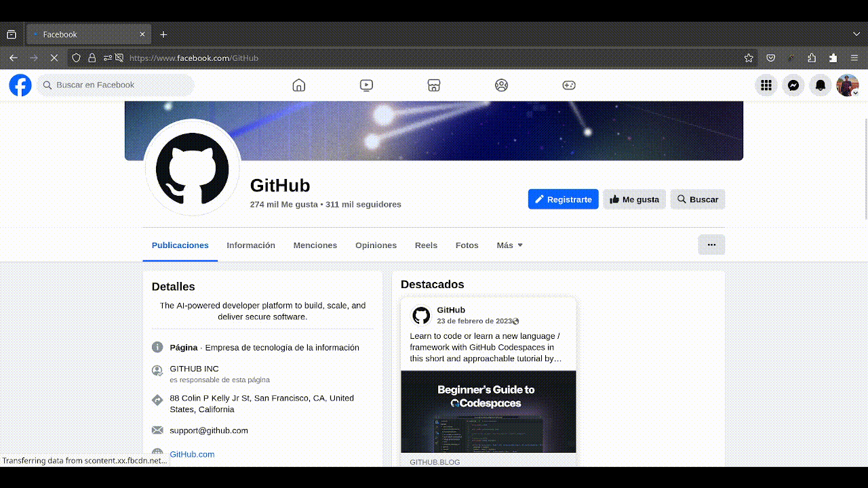Screen dimensions: 868x488
Task: Click the Empresa de tecnología de la información text
Action: click(x=282, y=347)
